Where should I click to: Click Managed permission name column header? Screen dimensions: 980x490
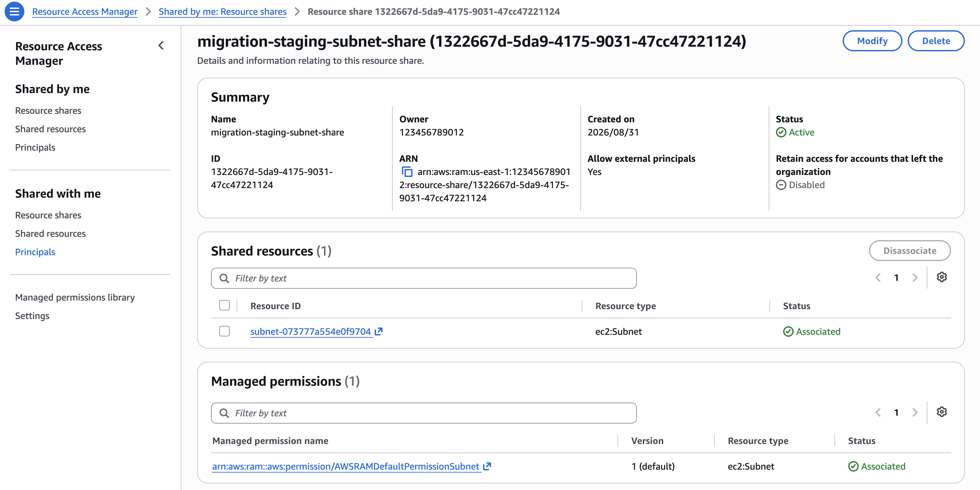270,441
